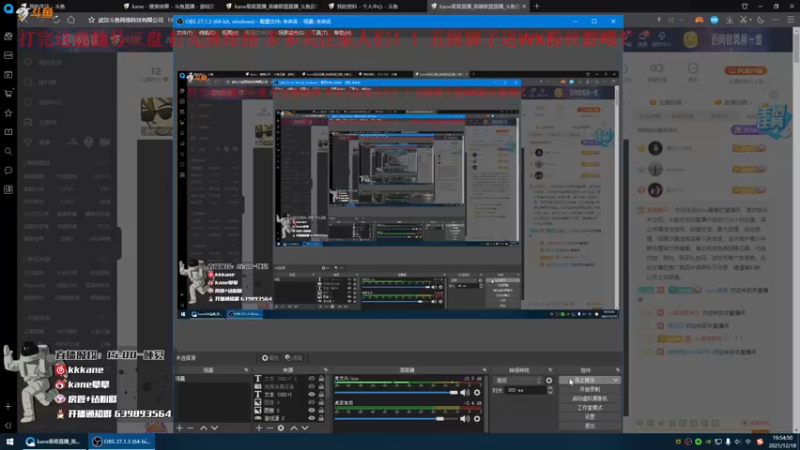Viewport: 800px width, 450px height.
Task: Open scene transition type dropdown
Action: pos(518,380)
